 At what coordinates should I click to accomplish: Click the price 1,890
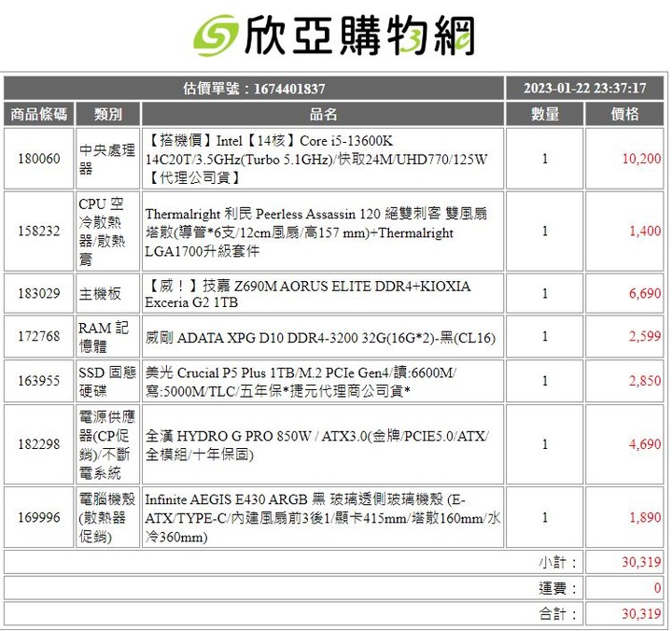645,517
